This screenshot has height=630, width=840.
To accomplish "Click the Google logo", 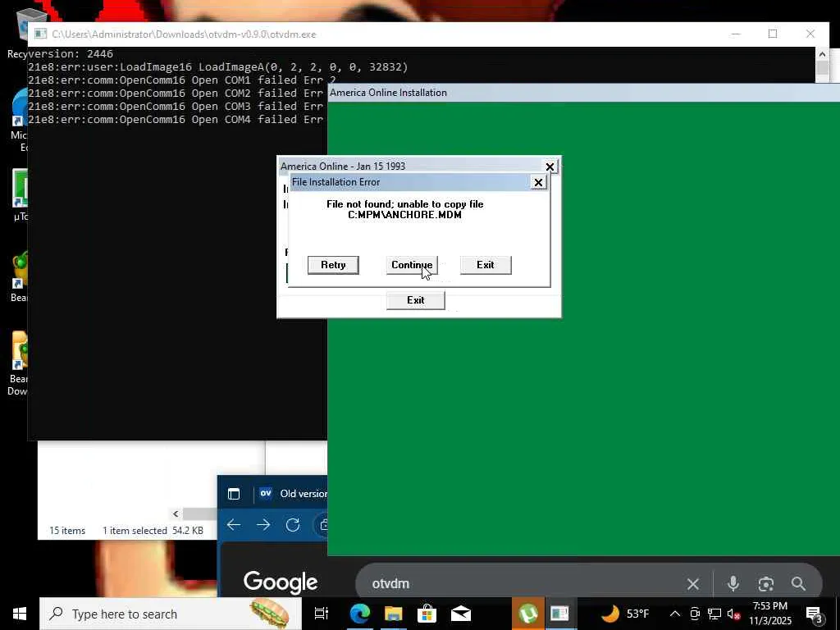I will (281, 582).
